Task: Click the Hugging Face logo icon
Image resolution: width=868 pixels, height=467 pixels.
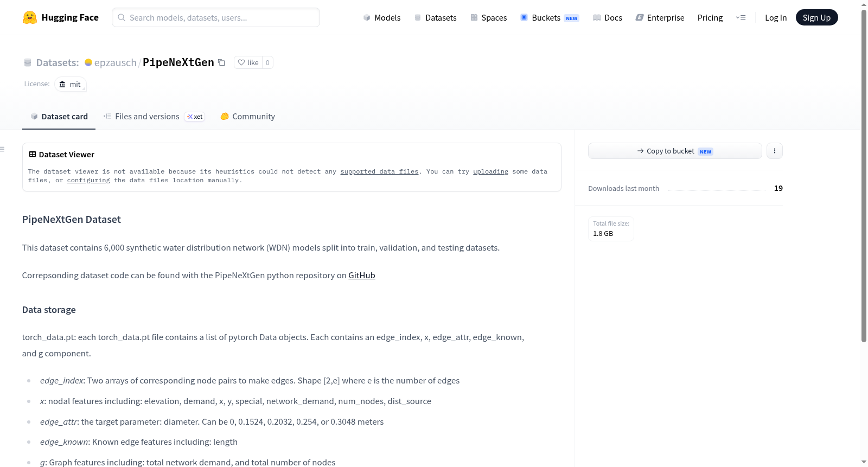Action: tap(30, 17)
